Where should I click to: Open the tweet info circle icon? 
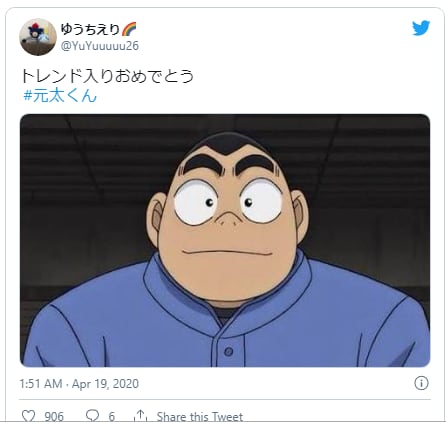421,383
